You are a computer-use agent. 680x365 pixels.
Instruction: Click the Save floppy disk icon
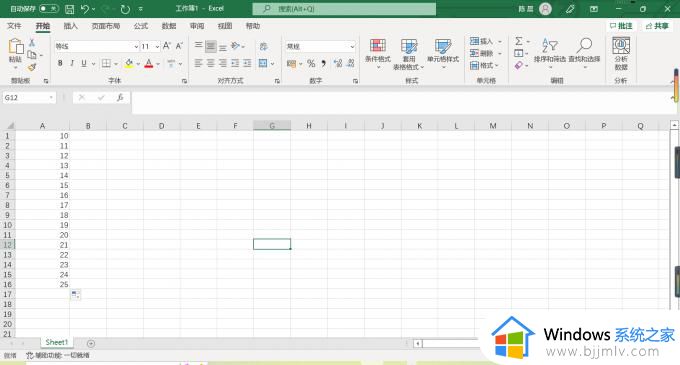point(69,9)
